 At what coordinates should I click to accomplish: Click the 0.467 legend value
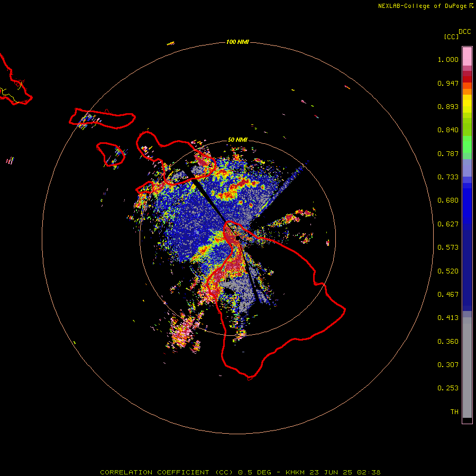[x=448, y=295]
